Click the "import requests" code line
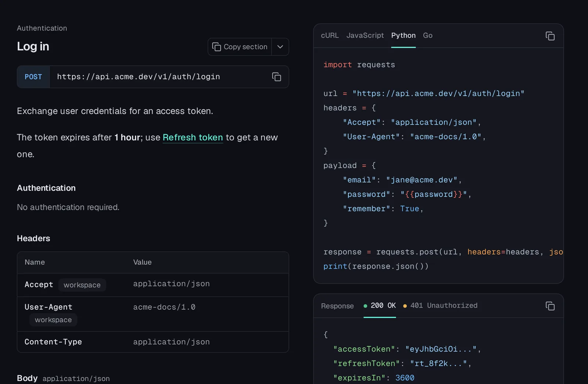Viewport: 588px width, 384px height. (359, 65)
